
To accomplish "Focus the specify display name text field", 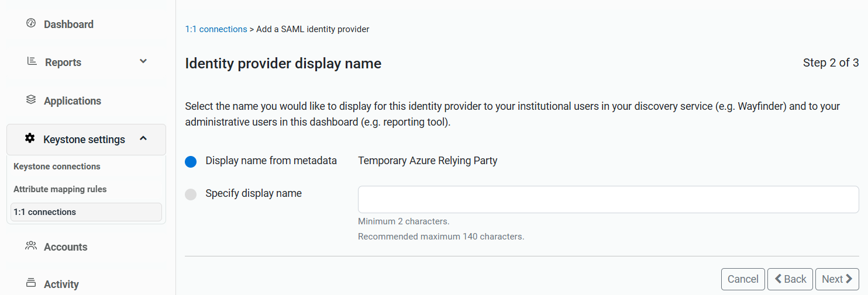I will point(608,199).
